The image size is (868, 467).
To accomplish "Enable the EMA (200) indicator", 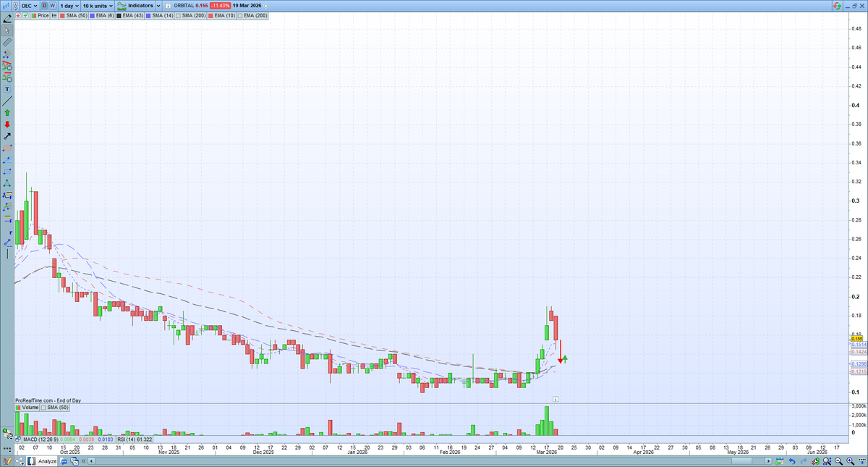I will pos(252,16).
